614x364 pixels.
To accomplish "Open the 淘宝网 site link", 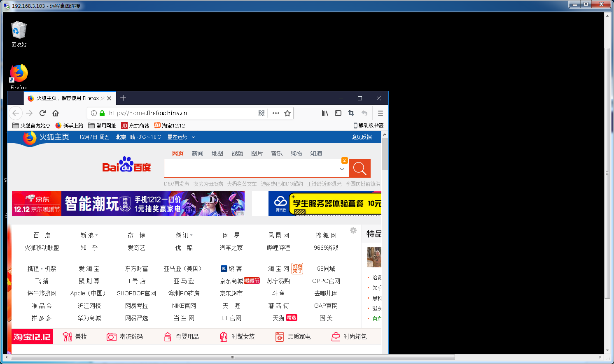I will (x=279, y=269).
